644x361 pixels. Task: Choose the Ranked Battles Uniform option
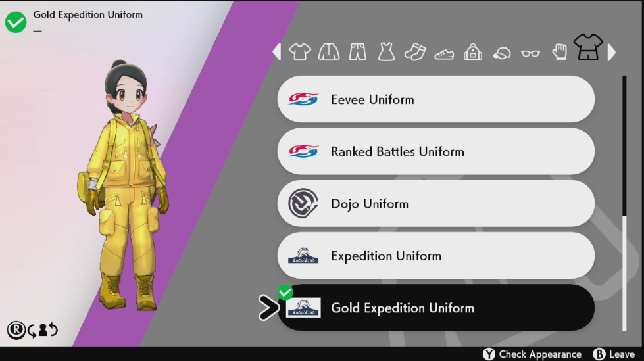[x=435, y=151]
